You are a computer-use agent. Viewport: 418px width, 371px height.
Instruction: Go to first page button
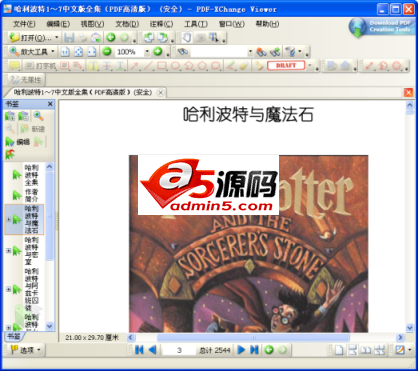pos(139,350)
